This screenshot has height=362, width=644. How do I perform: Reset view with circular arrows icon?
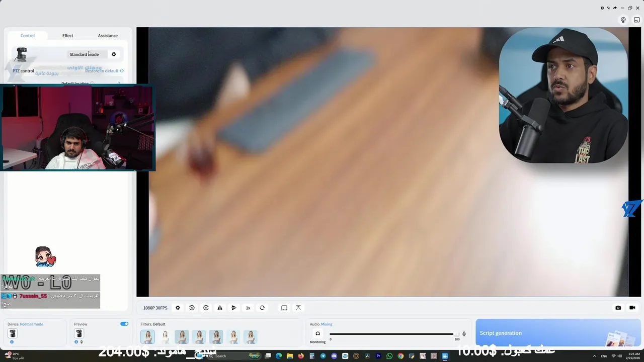(262, 308)
